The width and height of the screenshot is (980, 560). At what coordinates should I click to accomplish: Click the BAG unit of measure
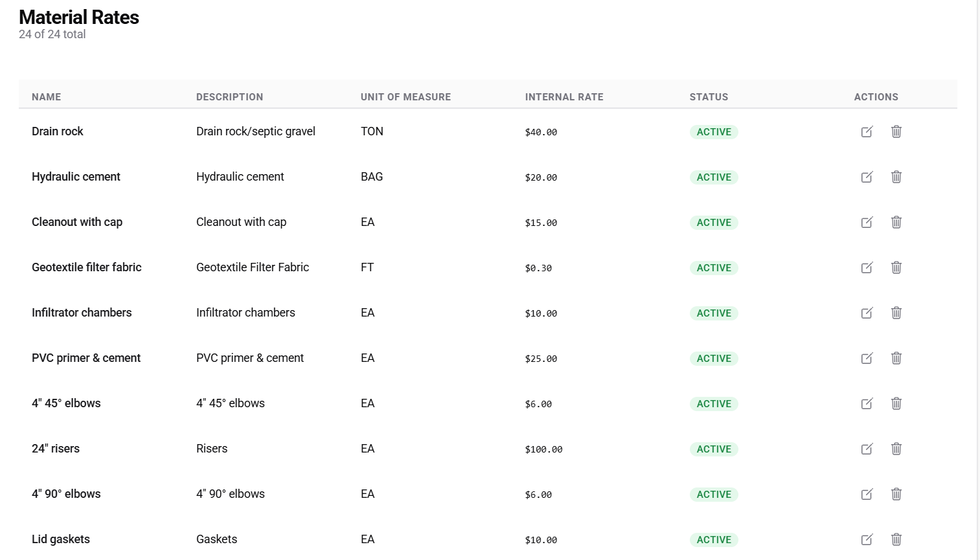coord(372,177)
